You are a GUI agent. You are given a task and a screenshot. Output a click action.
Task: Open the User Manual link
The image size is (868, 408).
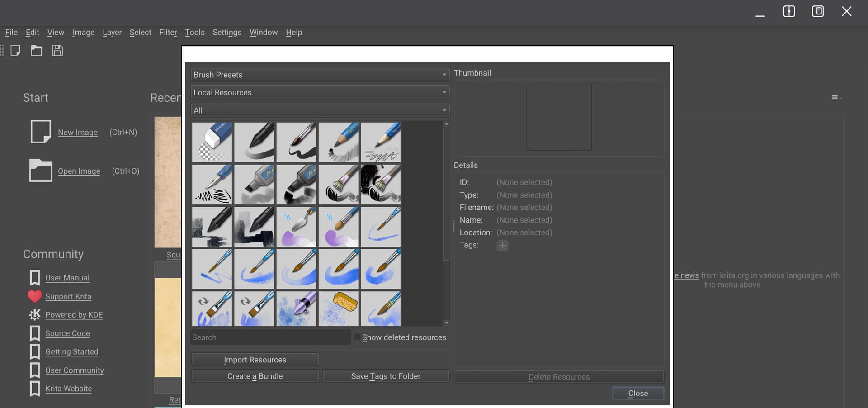(x=67, y=278)
